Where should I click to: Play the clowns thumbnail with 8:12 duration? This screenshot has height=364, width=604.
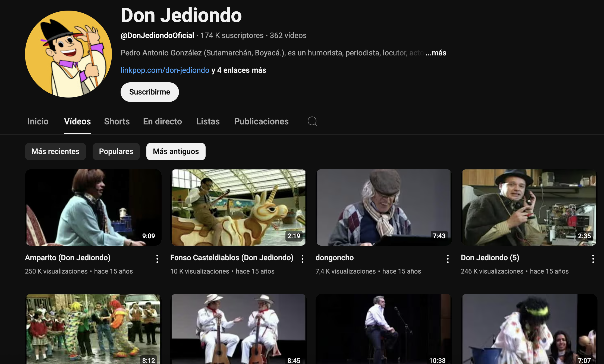(93, 329)
